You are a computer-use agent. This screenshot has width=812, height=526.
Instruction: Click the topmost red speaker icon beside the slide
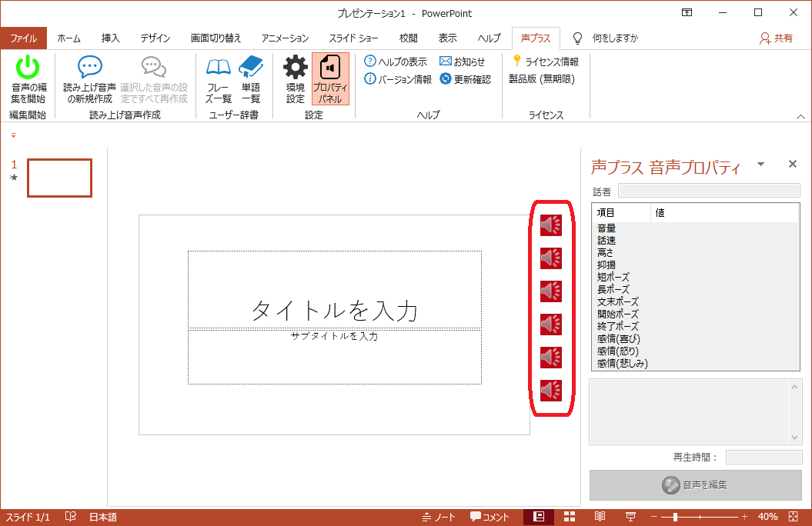pos(551,225)
